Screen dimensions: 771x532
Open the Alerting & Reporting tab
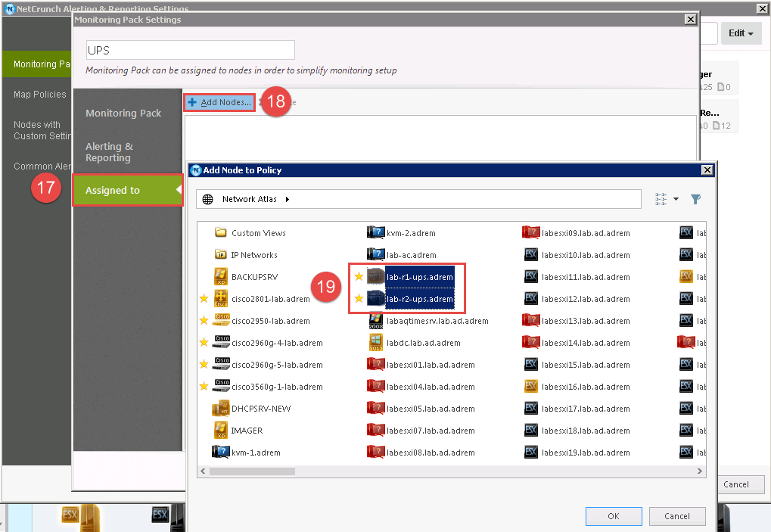[x=109, y=152]
